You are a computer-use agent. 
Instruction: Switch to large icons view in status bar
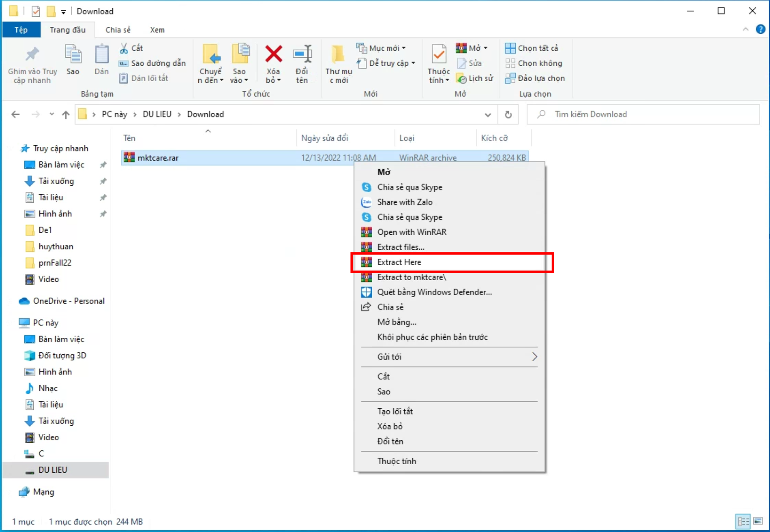758,521
